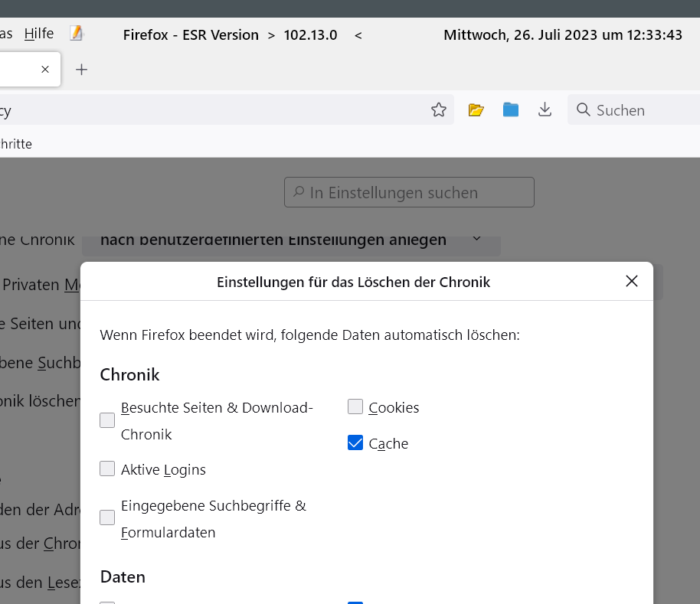Check the Cookies checkbox
Screen dimensions: 700x604
click(355, 407)
